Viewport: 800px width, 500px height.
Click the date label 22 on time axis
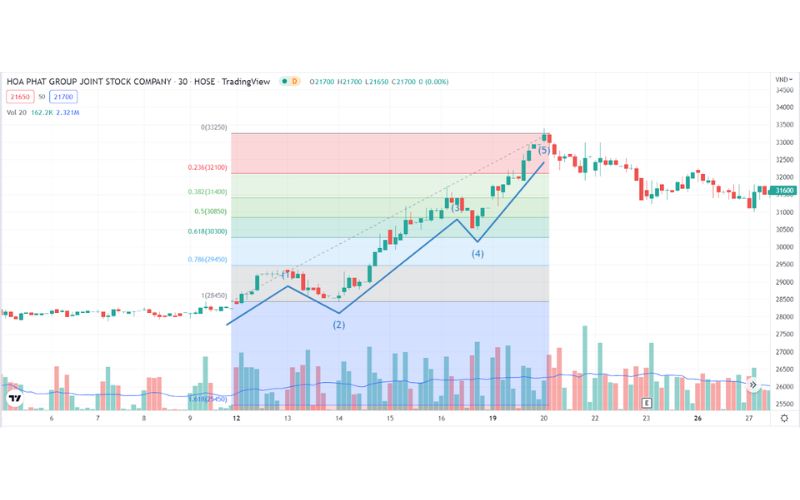pyautogui.click(x=595, y=418)
